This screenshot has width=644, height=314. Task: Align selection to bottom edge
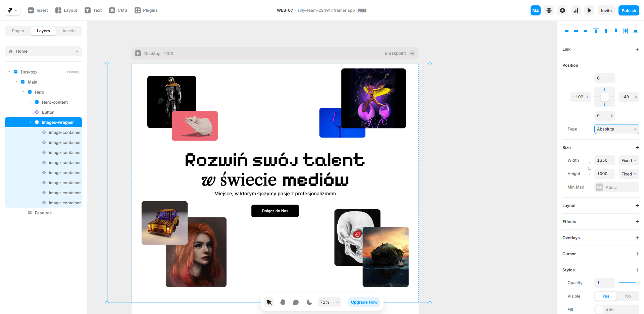(616, 31)
